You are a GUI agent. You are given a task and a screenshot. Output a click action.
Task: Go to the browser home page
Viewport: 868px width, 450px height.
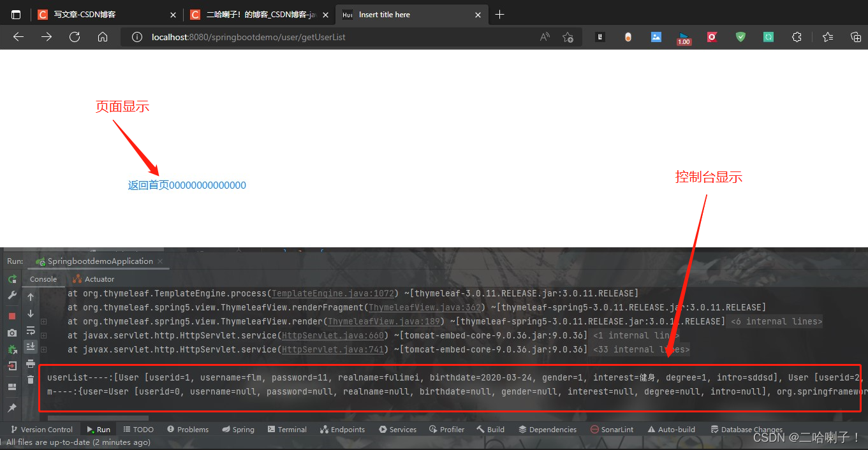click(x=103, y=37)
